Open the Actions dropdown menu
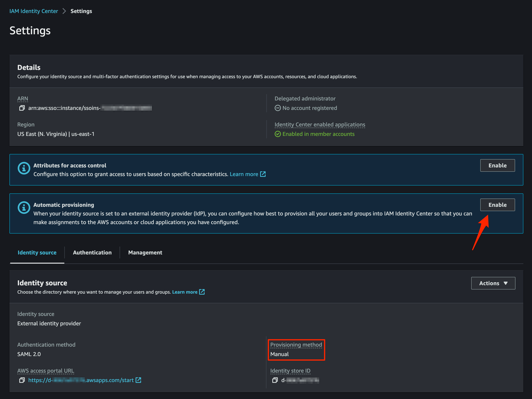Image resolution: width=532 pixels, height=399 pixels. (x=493, y=283)
